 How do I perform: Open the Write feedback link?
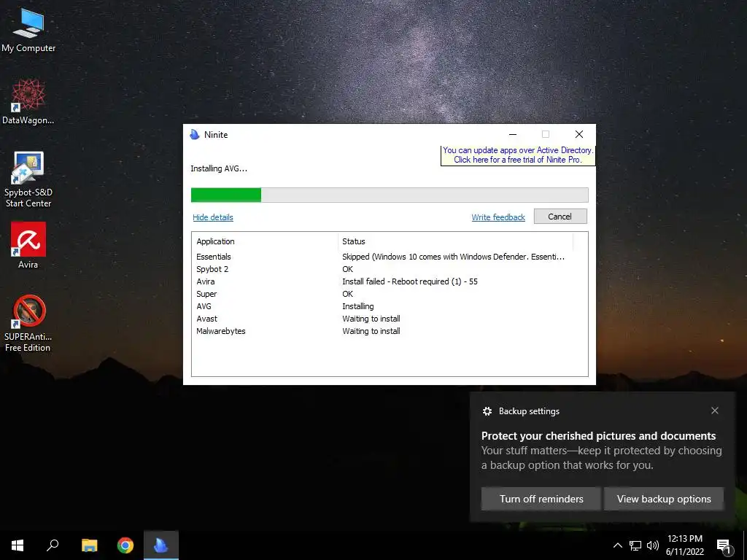coord(498,217)
